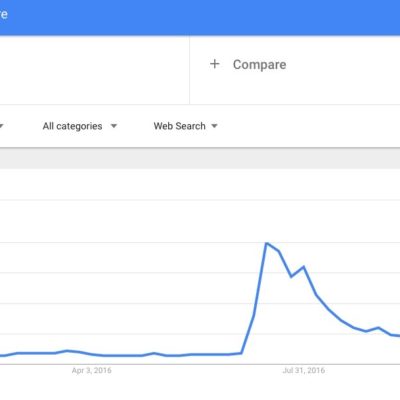
Task: Click the highest peak of the trend line
Action: [266, 243]
